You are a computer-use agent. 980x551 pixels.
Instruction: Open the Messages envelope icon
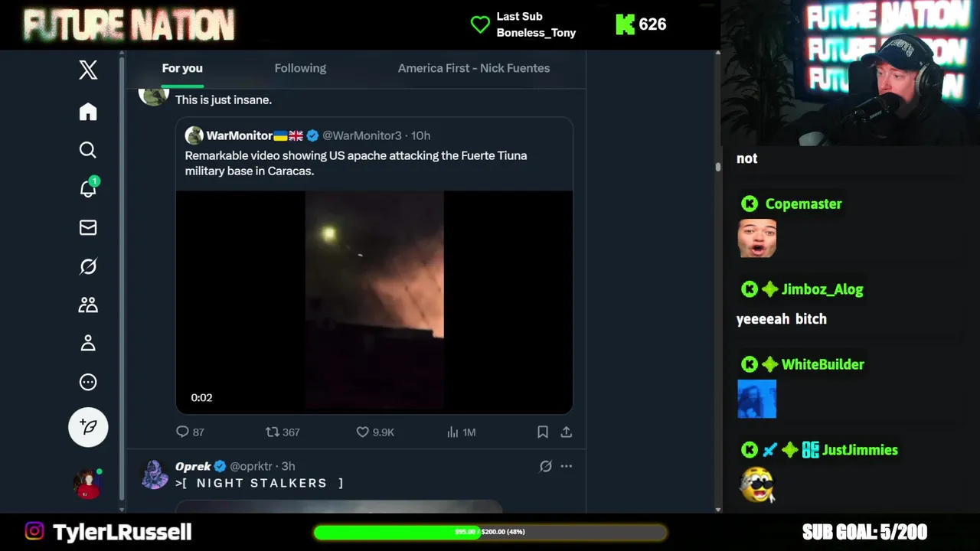point(88,227)
